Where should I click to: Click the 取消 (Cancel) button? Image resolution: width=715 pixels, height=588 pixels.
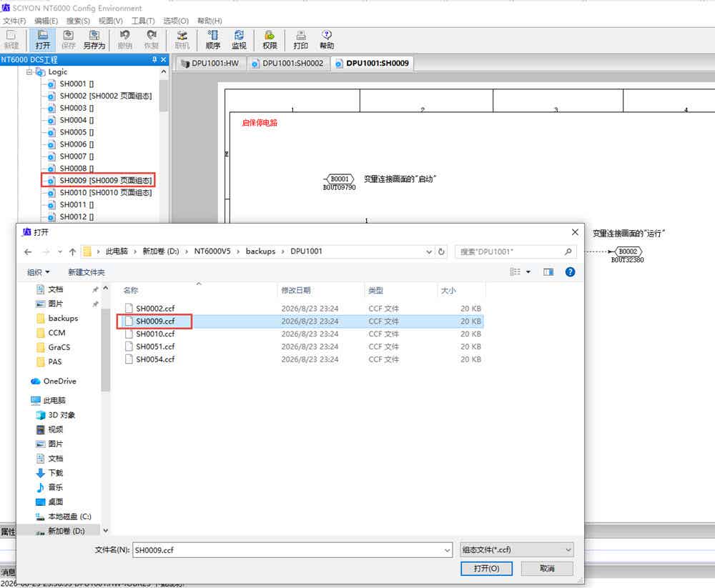tap(547, 569)
